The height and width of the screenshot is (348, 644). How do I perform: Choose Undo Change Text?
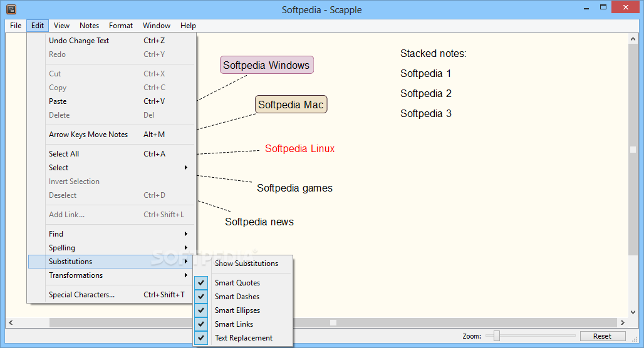pos(112,41)
